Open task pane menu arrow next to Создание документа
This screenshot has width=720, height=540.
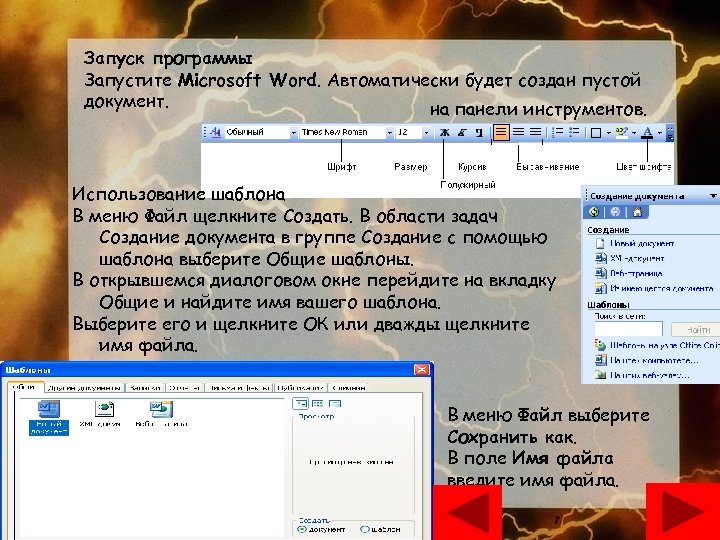click(713, 196)
